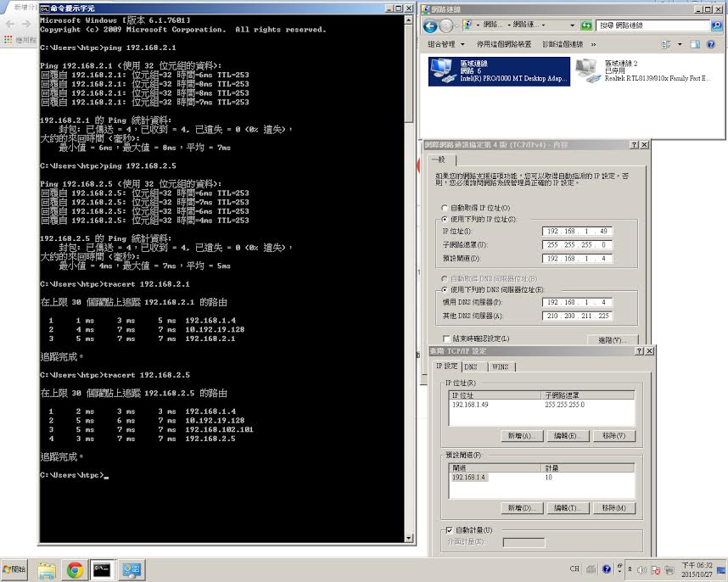728x582 pixels.
Task: Click 編輯(T) under 預設閘道
Action: [x=568, y=508]
